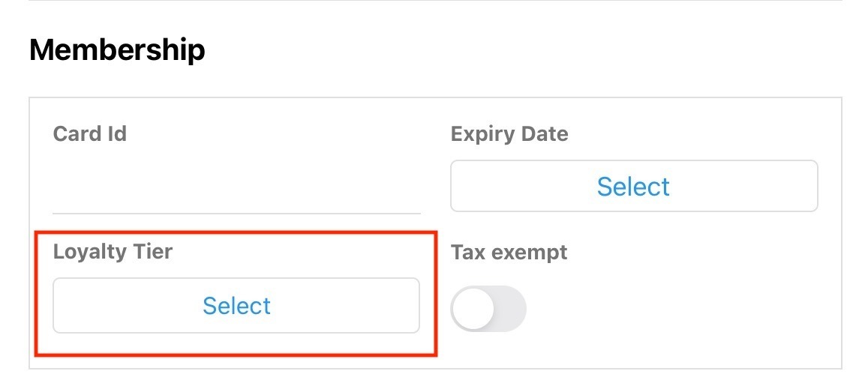The width and height of the screenshot is (868, 389).
Task: Click the Card Id input field
Action: pos(236,187)
